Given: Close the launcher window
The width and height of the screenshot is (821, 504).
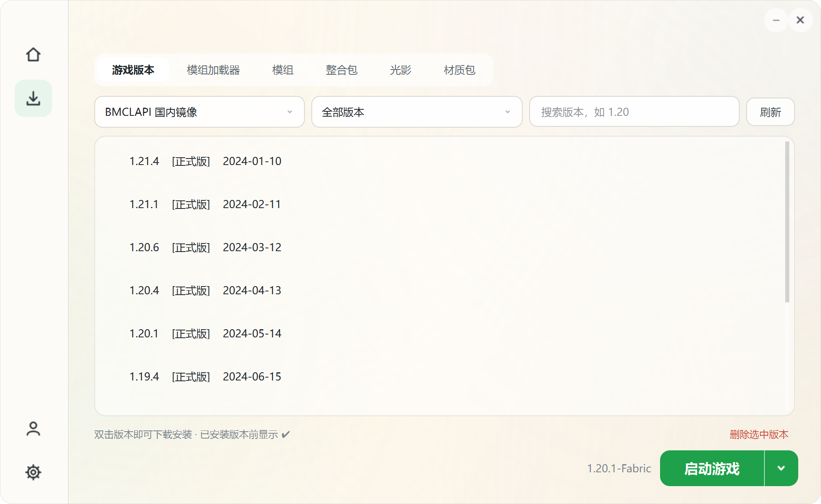Looking at the screenshot, I should click(800, 20).
